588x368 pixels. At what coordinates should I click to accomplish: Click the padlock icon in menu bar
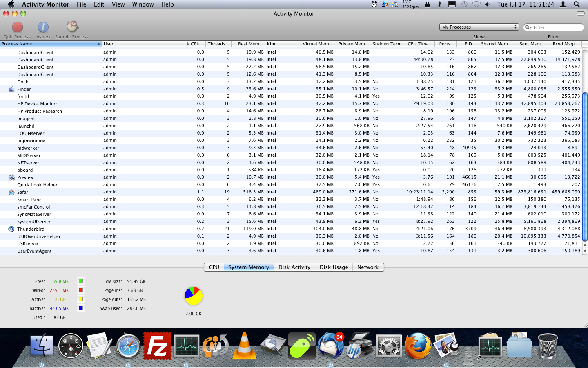pos(428,4)
